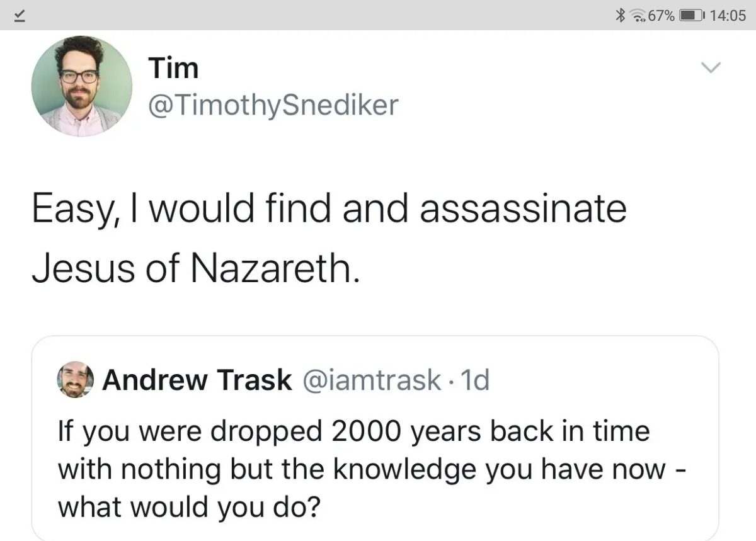Open the @TimothySnediker handle
The image size is (756, 541).
pos(273,105)
